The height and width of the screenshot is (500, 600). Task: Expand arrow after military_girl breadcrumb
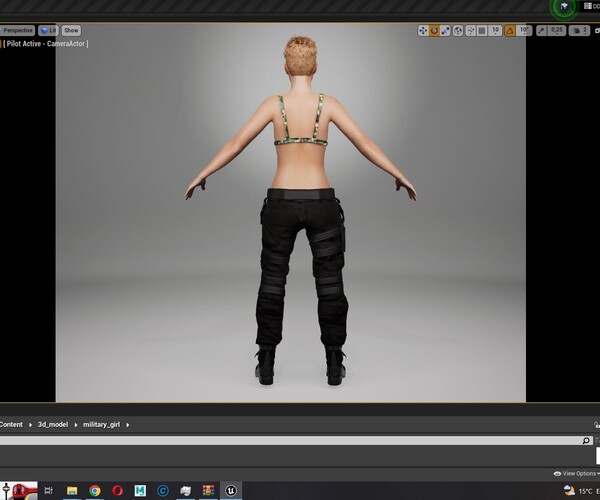click(128, 425)
